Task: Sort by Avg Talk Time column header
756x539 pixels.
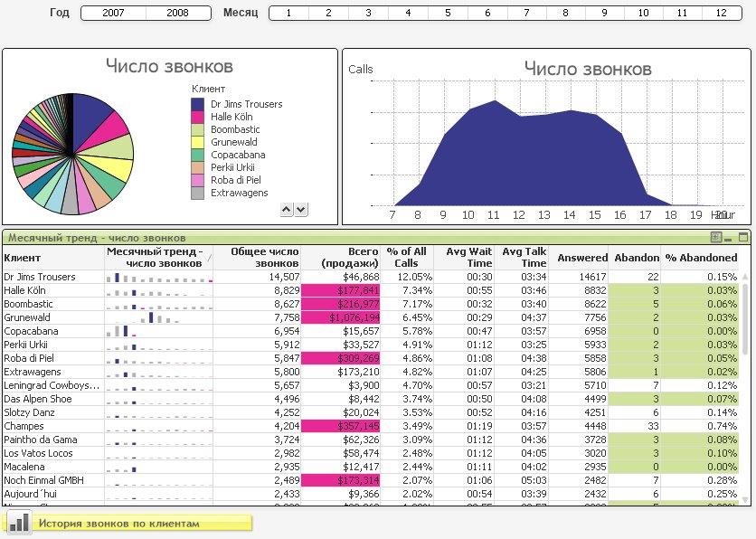Action: pyautogui.click(x=522, y=258)
